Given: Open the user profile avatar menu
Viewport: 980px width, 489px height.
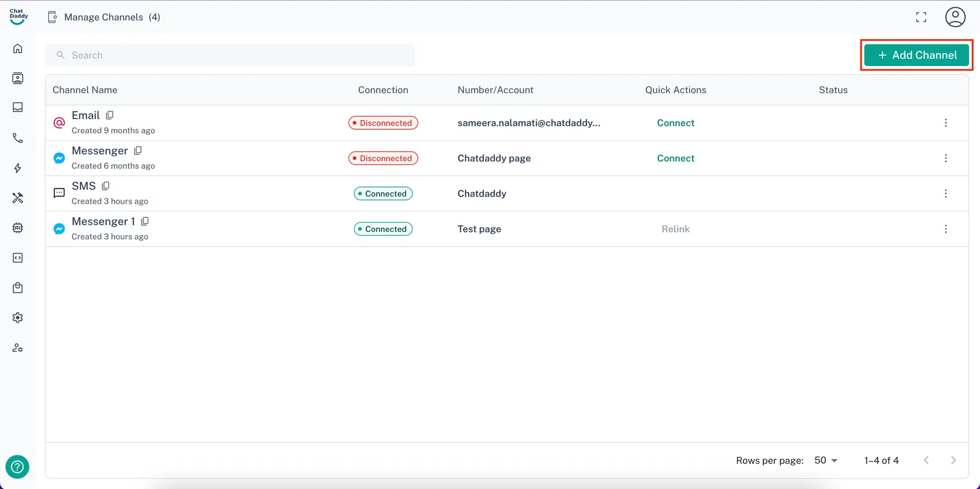Looking at the screenshot, I should (955, 17).
